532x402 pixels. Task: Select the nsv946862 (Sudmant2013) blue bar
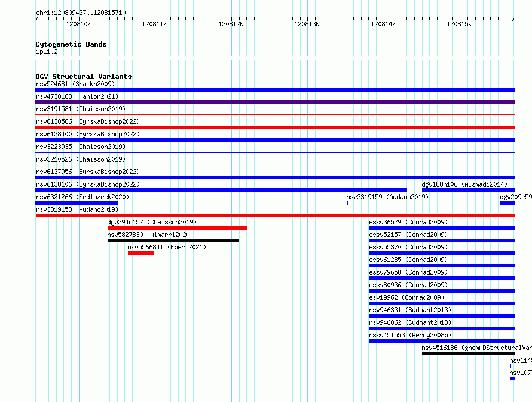click(442, 328)
